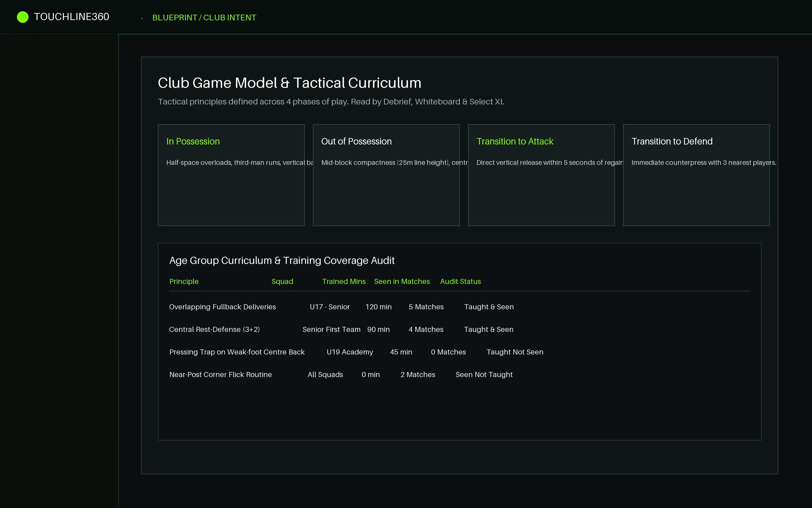Open the BLUEPRINT / CLUB INTENT breadcrumb
The height and width of the screenshot is (508, 812).
[204, 17]
